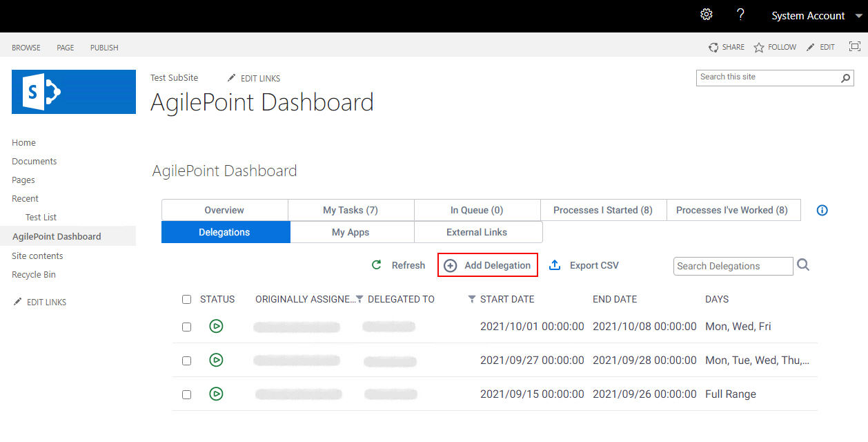Click the help question mark icon
The image size is (868, 442).
pos(740,15)
